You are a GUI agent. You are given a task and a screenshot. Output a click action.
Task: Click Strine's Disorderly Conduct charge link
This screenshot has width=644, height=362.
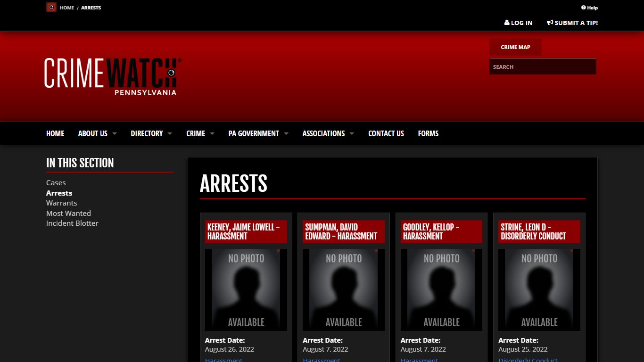(x=528, y=360)
